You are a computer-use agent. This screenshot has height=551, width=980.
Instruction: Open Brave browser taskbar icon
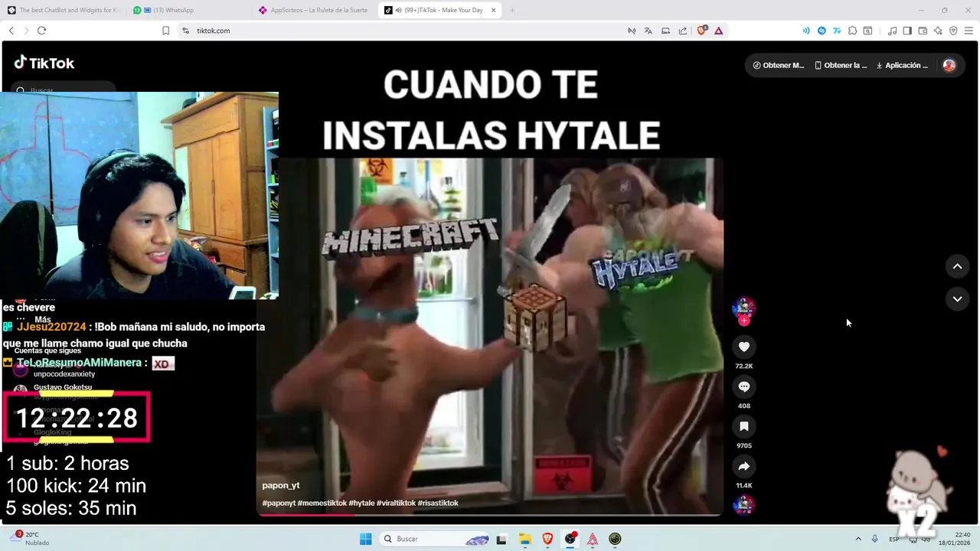(547, 539)
